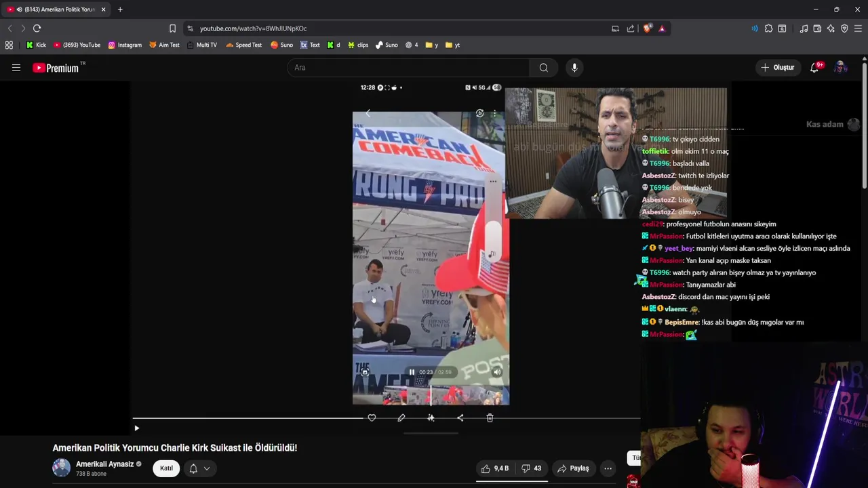The image size is (868, 488).
Task: Open the first Suno bookmark with orange icon
Action: tap(281, 45)
